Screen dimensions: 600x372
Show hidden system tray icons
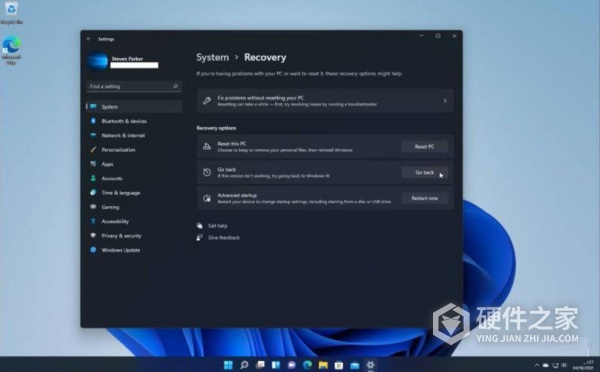click(537, 365)
